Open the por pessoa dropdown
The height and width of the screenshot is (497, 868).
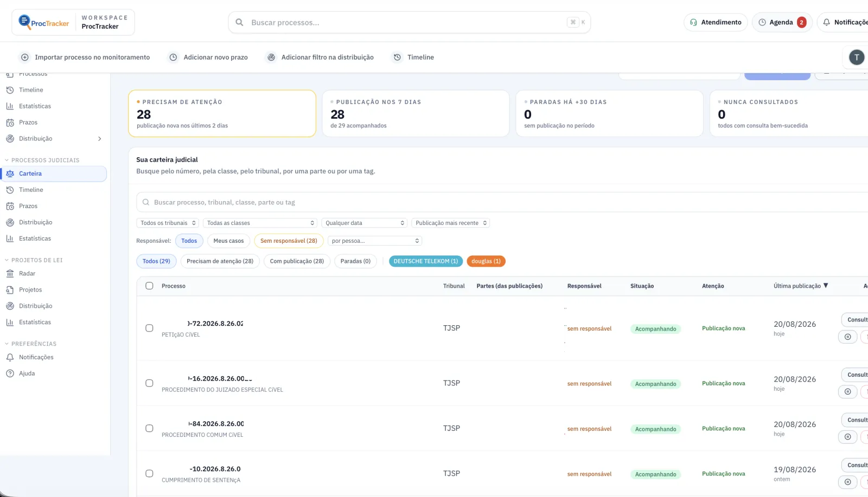pos(375,241)
